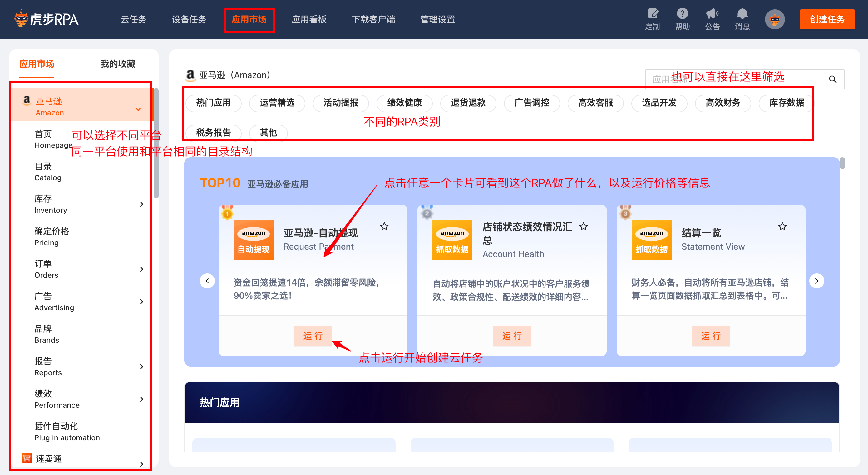Open the 帮助 help icon

[682, 19]
